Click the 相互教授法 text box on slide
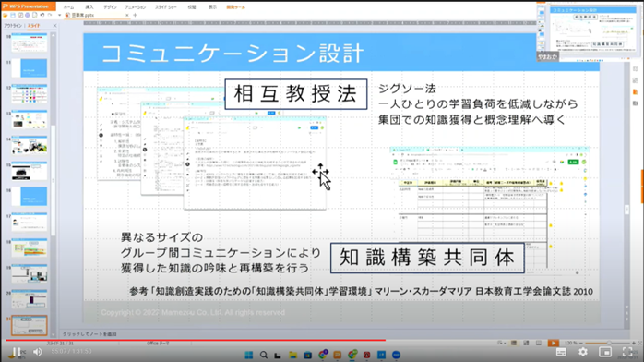This screenshot has height=362, width=644. click(x=296, y=94)
